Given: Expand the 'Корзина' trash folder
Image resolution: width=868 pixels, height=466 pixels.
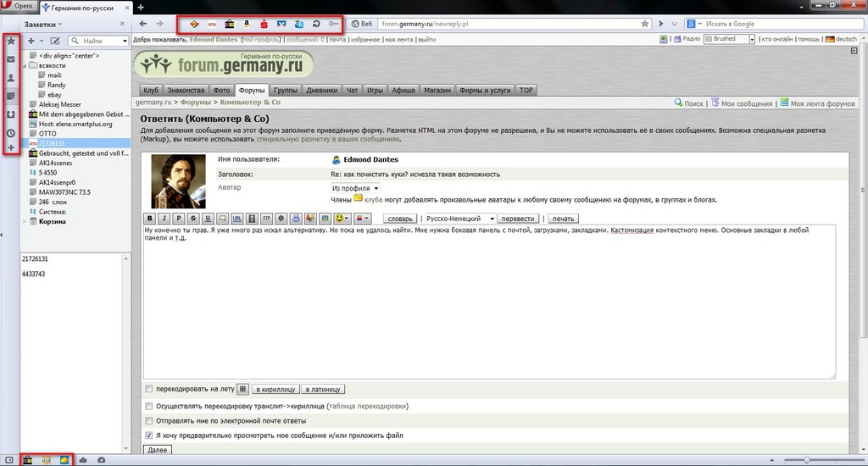Looking at the screenshot, I should (x=25, y=221).
